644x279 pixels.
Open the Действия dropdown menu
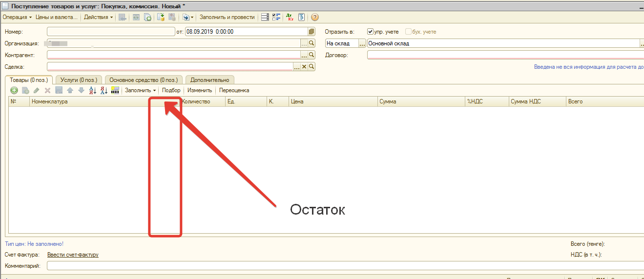[x=98, y=18]
